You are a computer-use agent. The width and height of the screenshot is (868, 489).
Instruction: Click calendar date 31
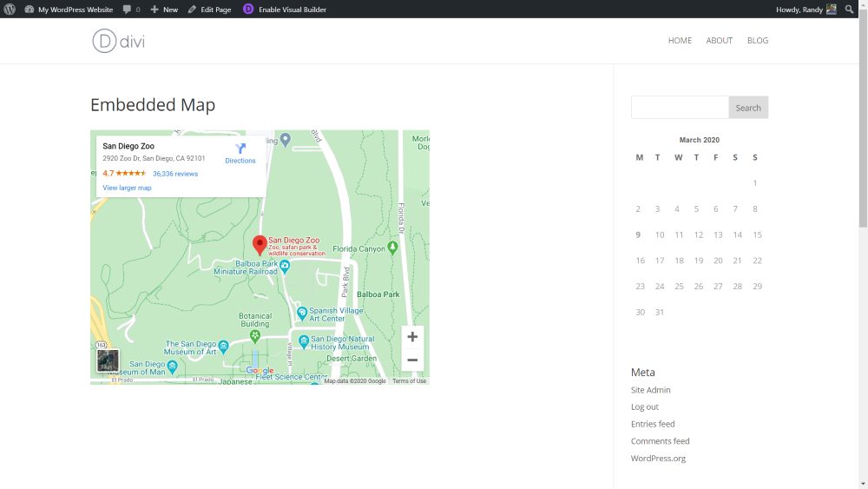[x=660, y=313]
